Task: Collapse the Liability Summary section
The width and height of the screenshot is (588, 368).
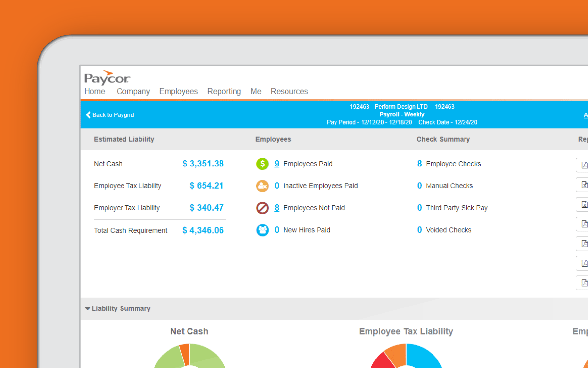Action: 87,309
